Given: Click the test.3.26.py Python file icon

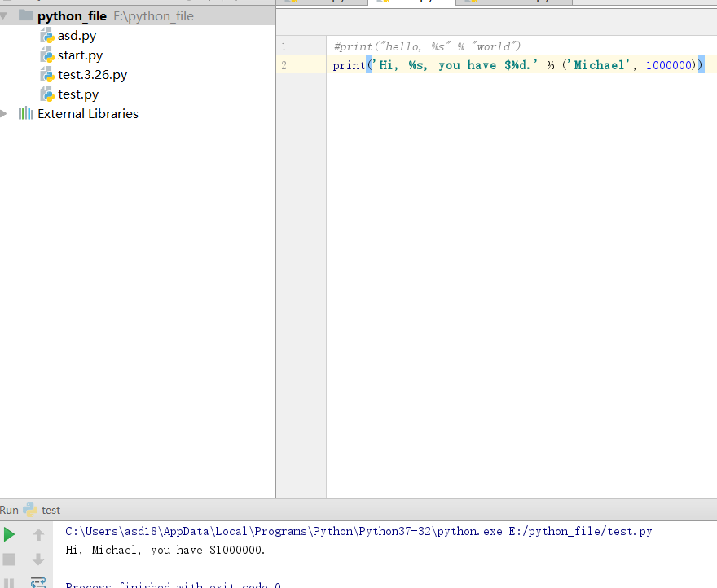Looking at the screenshot, I should click(x=47, y=75).
